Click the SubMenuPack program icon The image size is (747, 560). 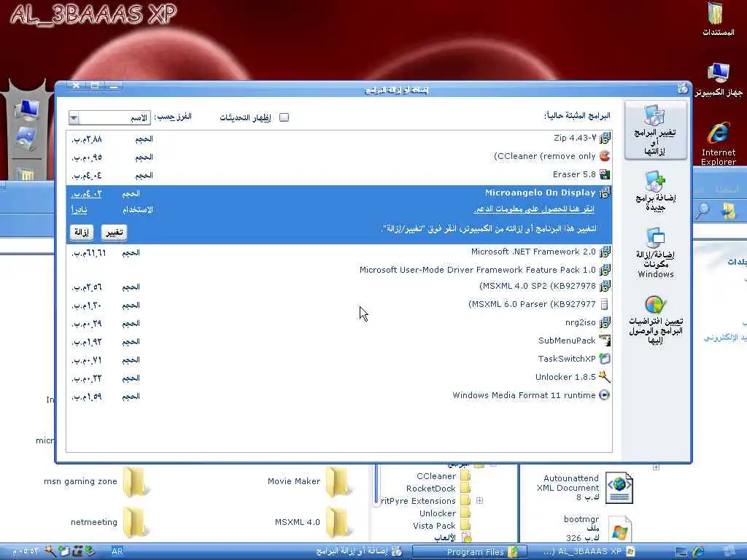pyautogui.click(x=605, y=341)
